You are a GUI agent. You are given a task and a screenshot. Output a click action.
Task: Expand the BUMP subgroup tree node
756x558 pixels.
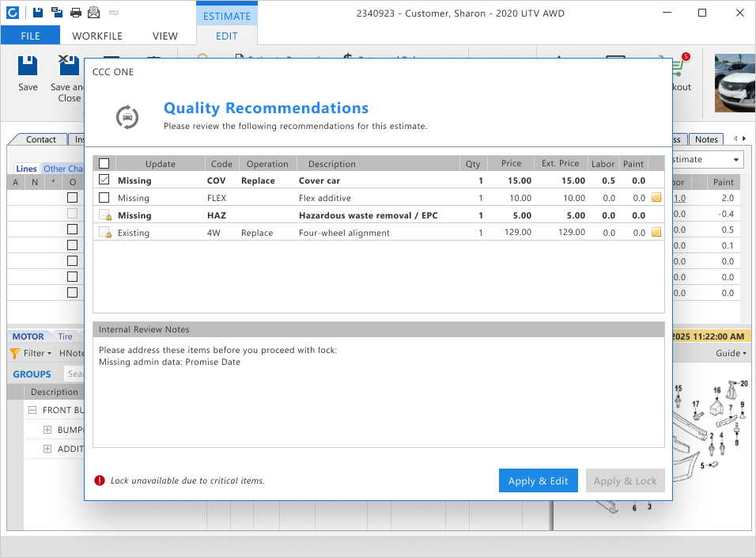pyautogui.click(x=47, y=430)
